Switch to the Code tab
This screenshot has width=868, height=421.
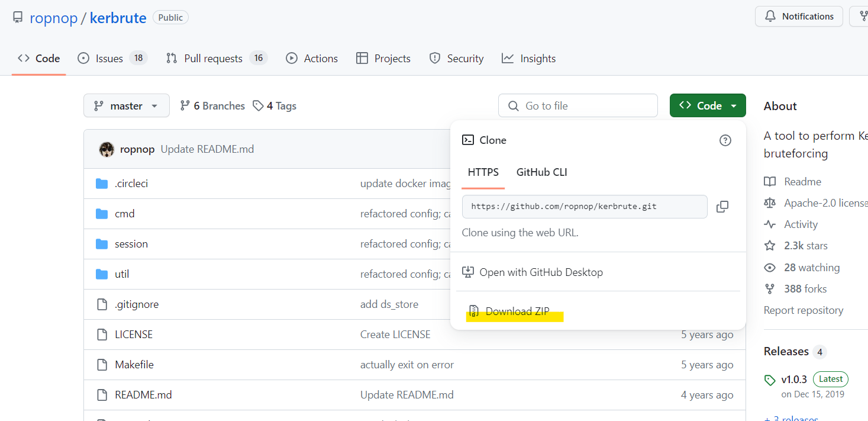point(39,58)
